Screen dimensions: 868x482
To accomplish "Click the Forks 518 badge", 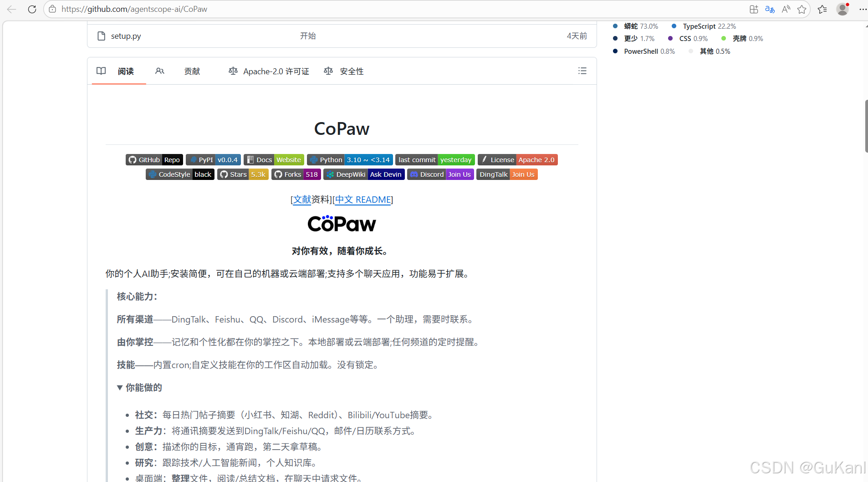I will point(296,174).
